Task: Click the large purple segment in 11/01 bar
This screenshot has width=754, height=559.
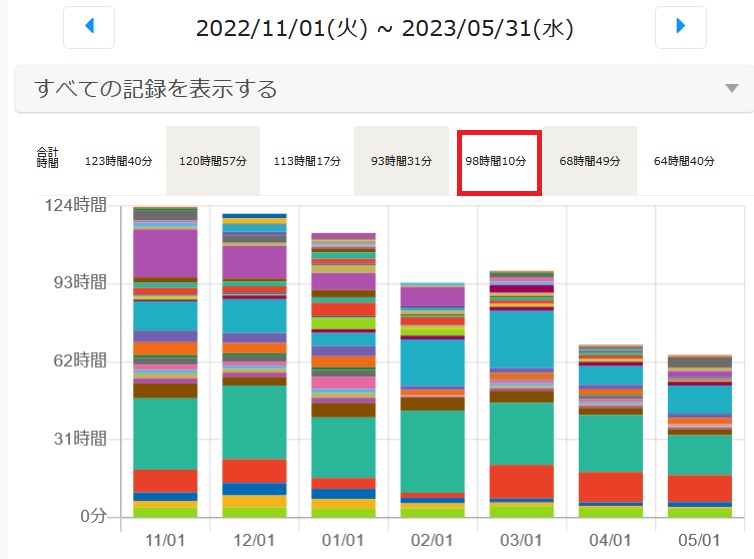Action: [165, 254]
